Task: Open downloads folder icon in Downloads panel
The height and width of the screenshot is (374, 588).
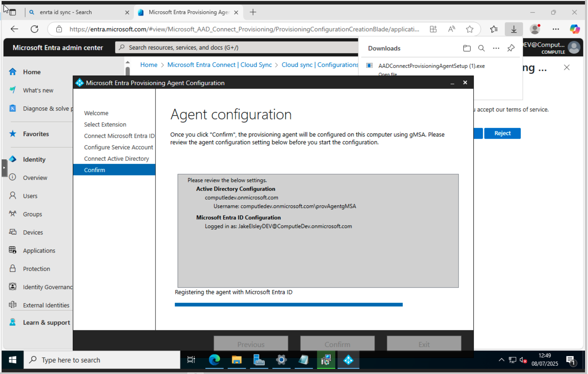Action: [x=467, y=48]
